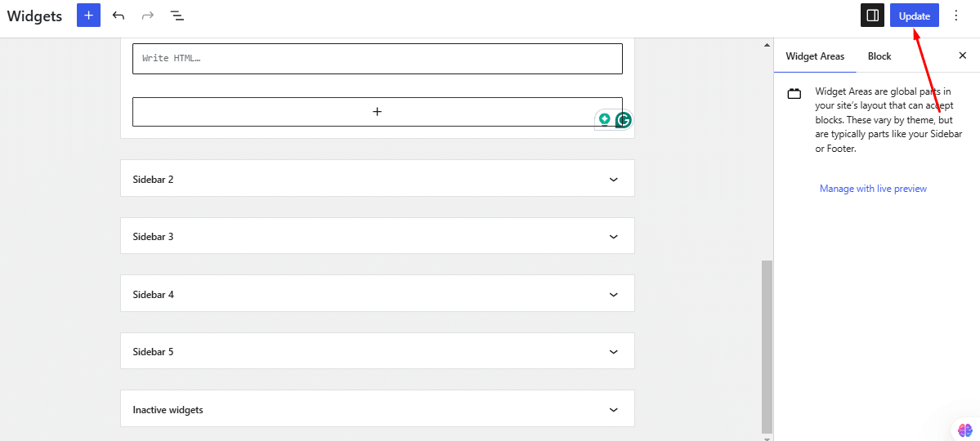This screenshot has width=980, height=441.
Task: Expand the Sidebar 3 chevron
Action: [614, 237]
